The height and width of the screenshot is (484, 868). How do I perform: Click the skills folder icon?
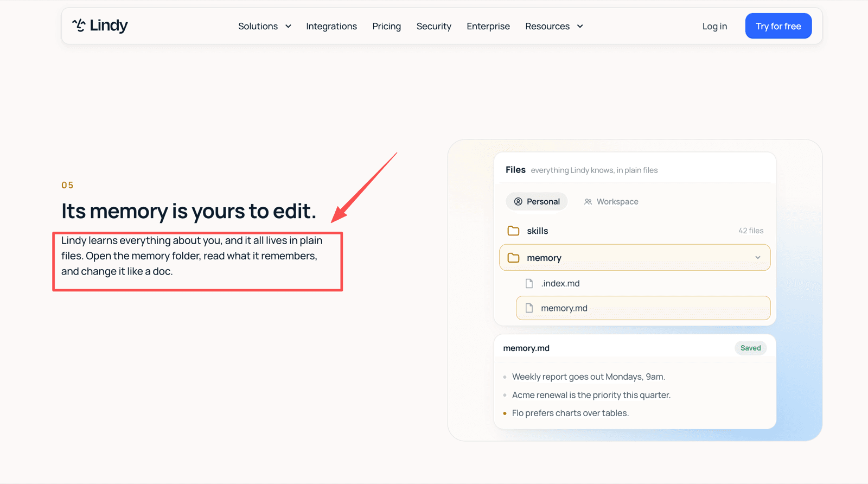click(x=513, y=231)
